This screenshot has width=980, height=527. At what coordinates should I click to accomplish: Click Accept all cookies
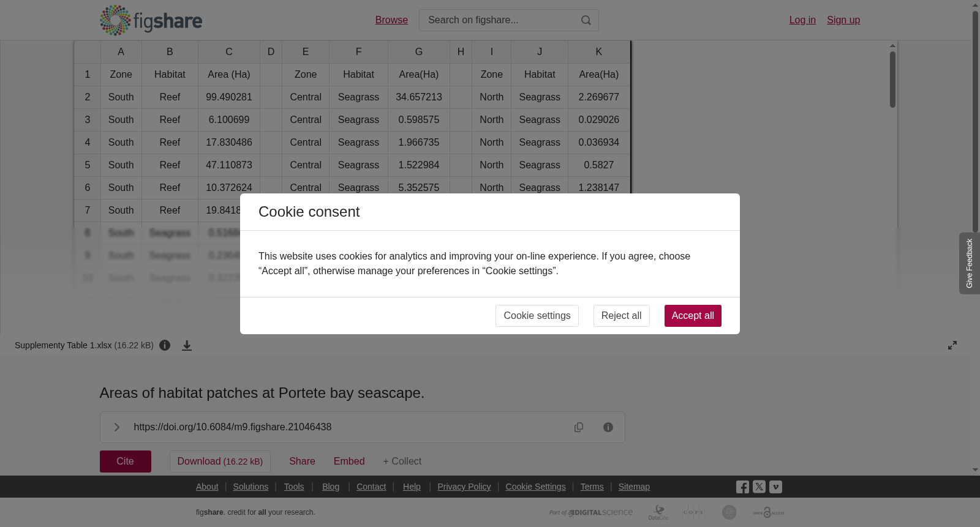[693, 316]
